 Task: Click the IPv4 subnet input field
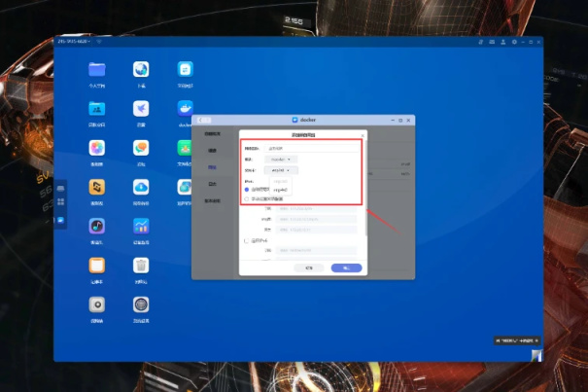(316, 209)
